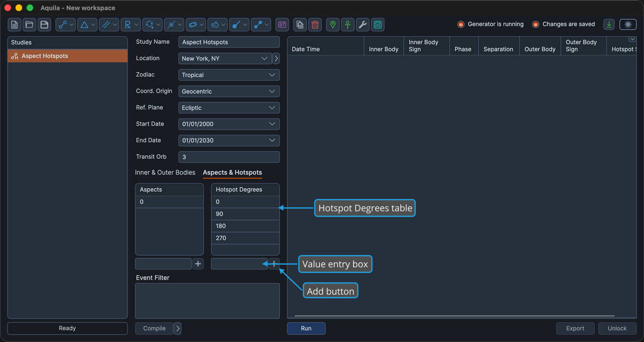Delete study with the red trash icon
Image resolution: width=644 pixels, height=342 pixels.
pos(315,25)
